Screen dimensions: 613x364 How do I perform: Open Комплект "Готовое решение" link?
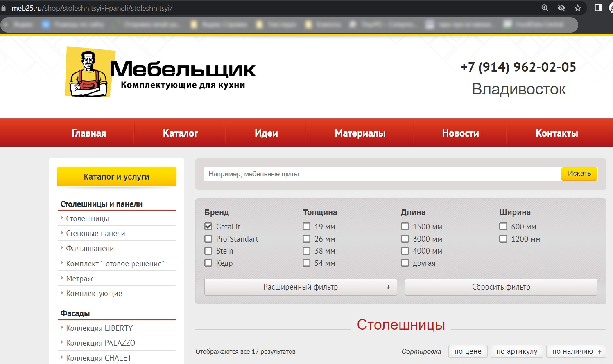click(x=115, y=263)
